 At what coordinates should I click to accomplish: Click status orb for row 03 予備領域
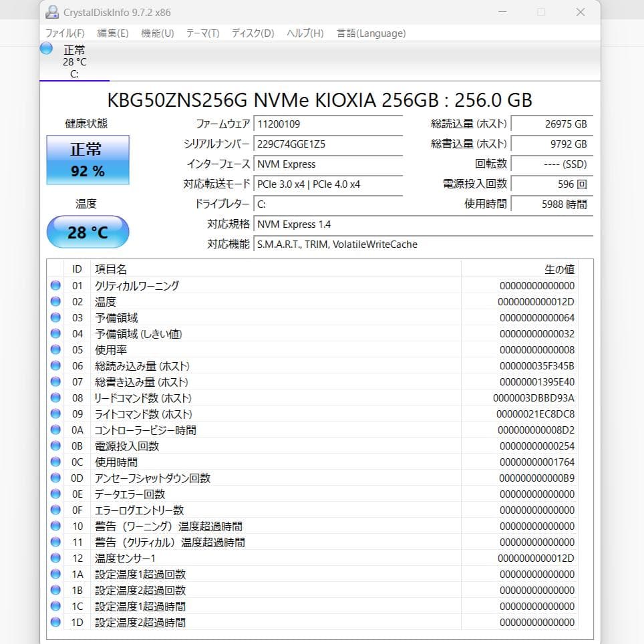(x=55, y=317)
